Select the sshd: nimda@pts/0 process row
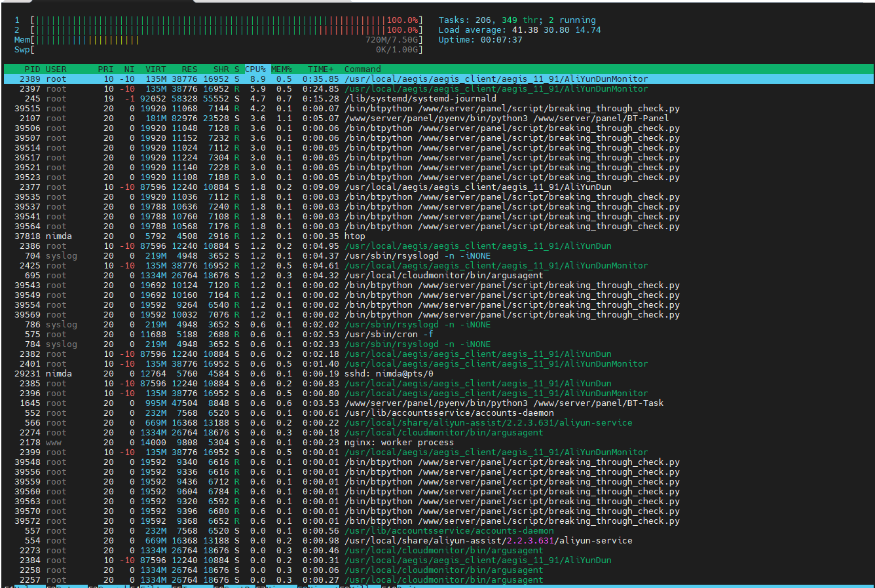 (x=388, y=374)
